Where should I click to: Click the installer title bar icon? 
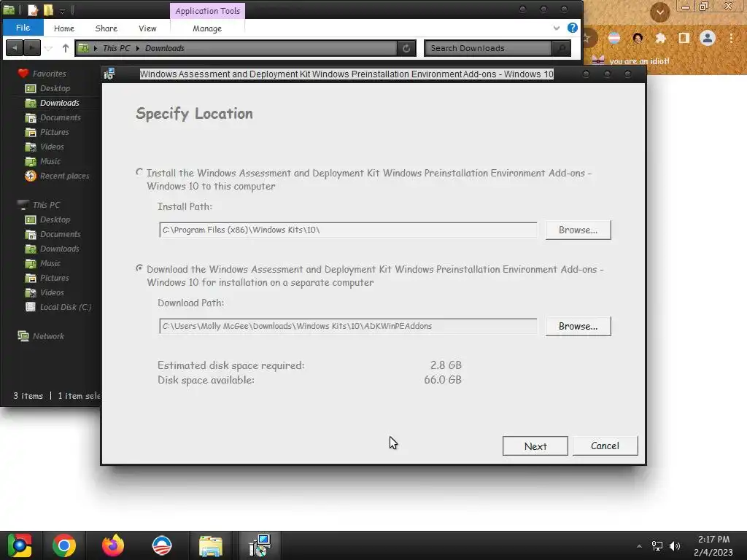tap(109, 74)
